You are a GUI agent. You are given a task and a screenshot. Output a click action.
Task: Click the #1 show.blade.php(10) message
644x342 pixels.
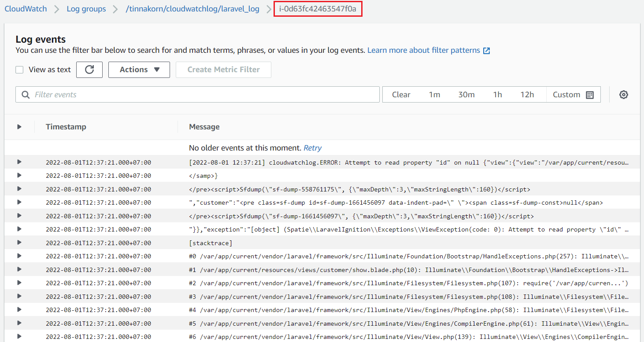point(408,270)
